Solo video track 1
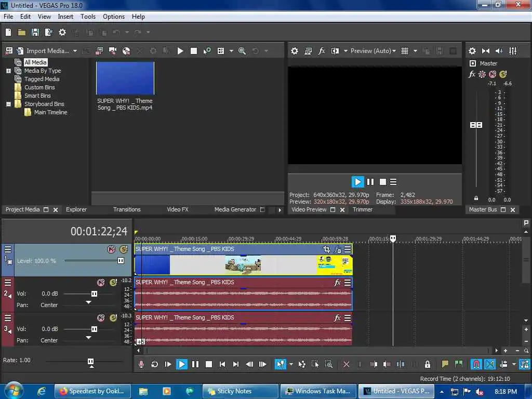This screenshot has height=399, width=532. (124, 249)
